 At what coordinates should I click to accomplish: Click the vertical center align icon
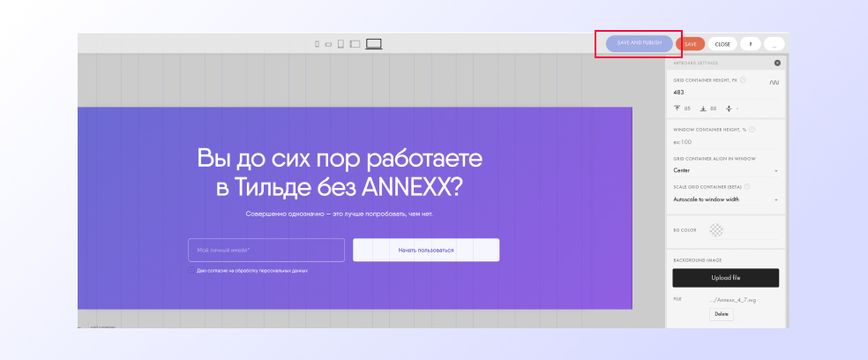(729, 109)
